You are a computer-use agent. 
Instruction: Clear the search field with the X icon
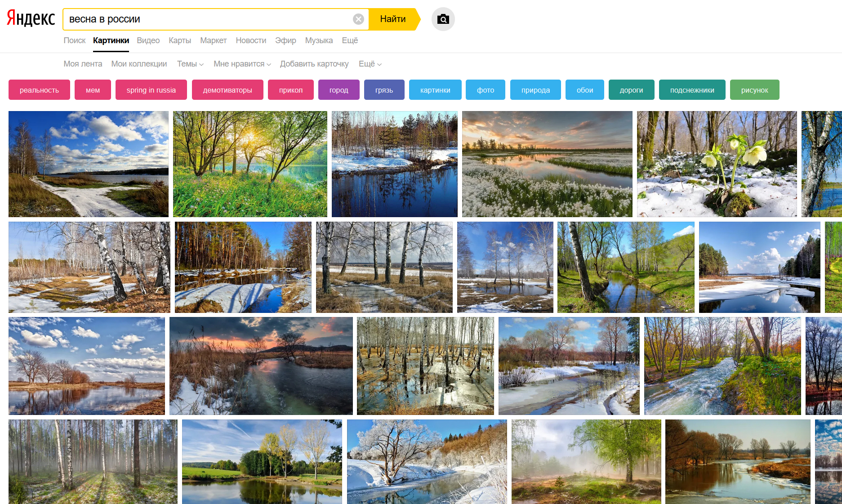[358, 19]
